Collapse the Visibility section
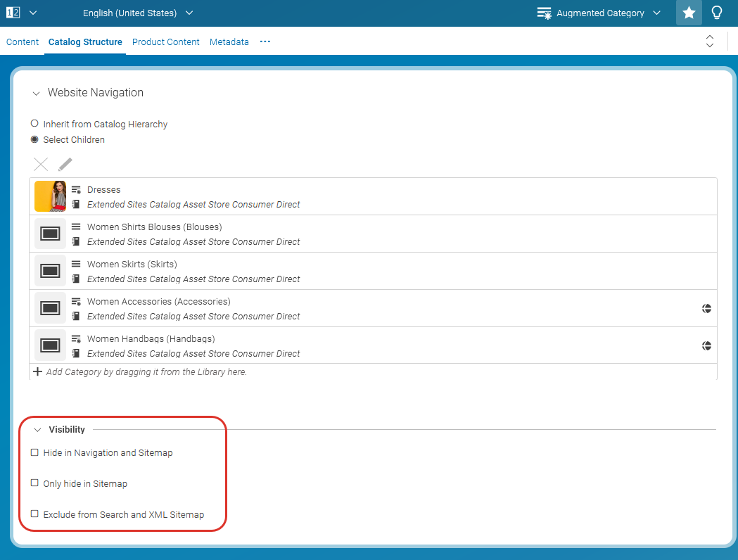Viewport: 738px width, 560px height. (x=38, y=430)
